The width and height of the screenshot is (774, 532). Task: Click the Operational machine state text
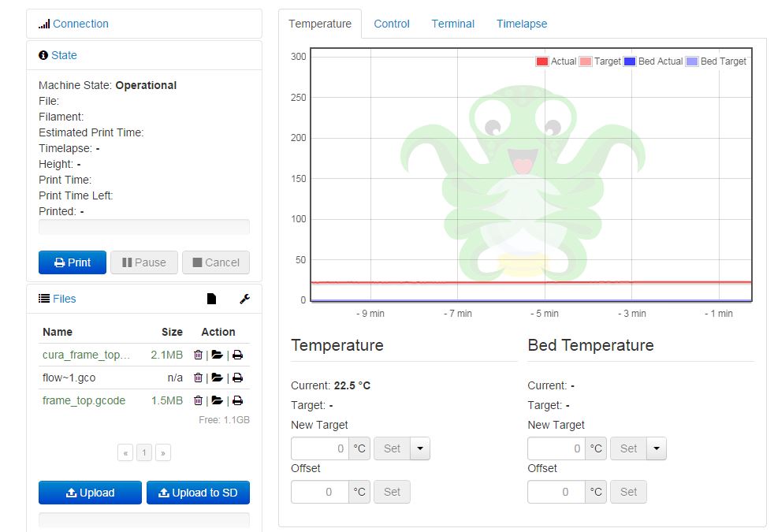(146, 85)
